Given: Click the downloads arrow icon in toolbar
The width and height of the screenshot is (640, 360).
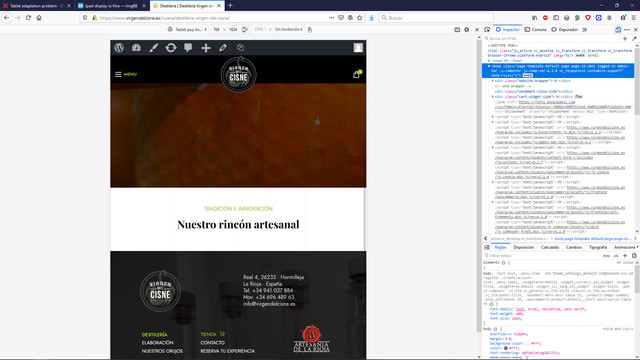Looking at the screenshot, I should pos(371,18).
